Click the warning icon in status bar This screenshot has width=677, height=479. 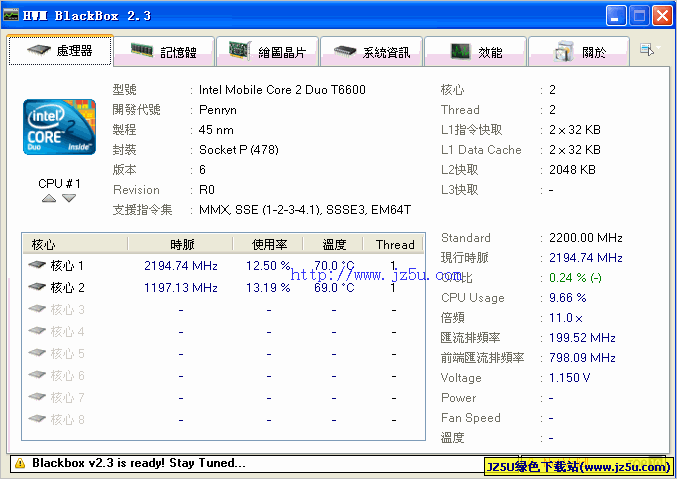pos(20,463)
